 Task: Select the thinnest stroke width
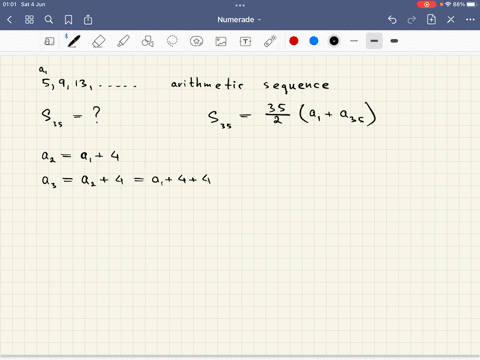click(354, 41)
